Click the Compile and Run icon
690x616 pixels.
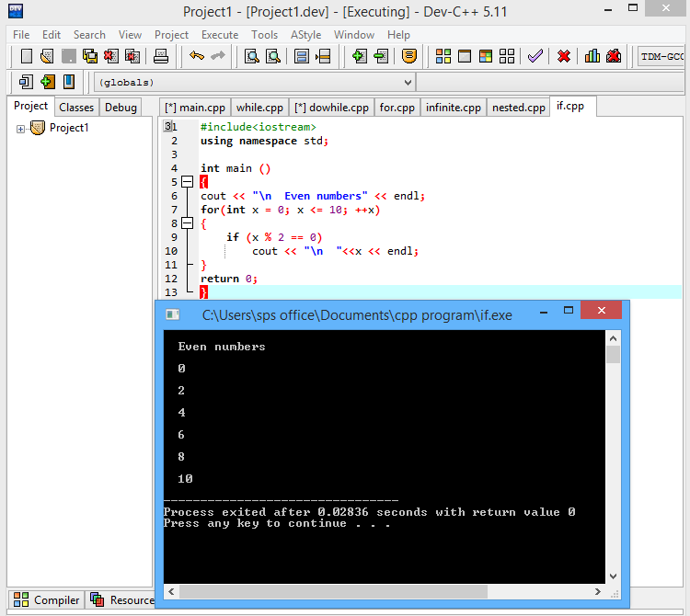tap(486, 56)
